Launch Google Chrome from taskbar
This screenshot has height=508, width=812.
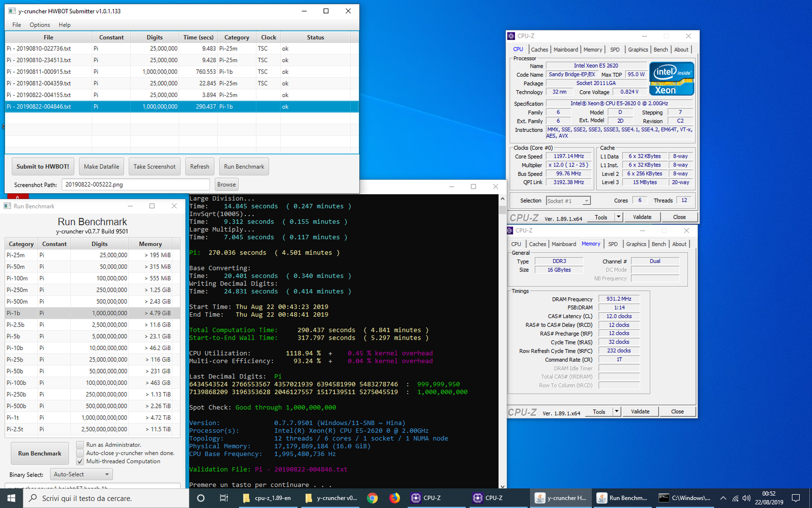[372, 498]
